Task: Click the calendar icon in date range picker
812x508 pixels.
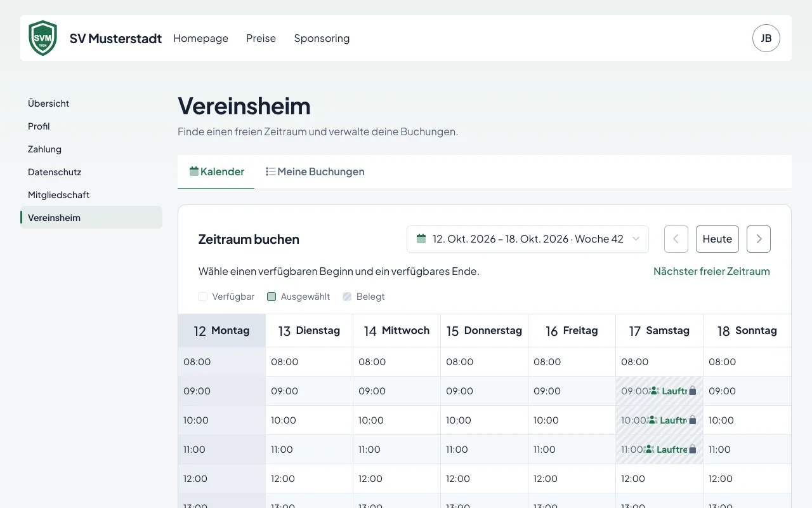Action: point(421,239)
